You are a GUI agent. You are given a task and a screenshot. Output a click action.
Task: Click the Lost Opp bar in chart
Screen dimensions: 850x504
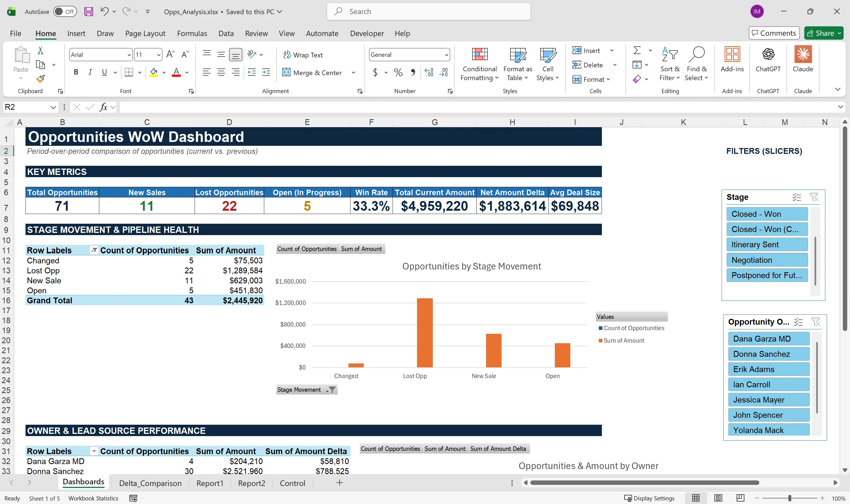(425, 332)
